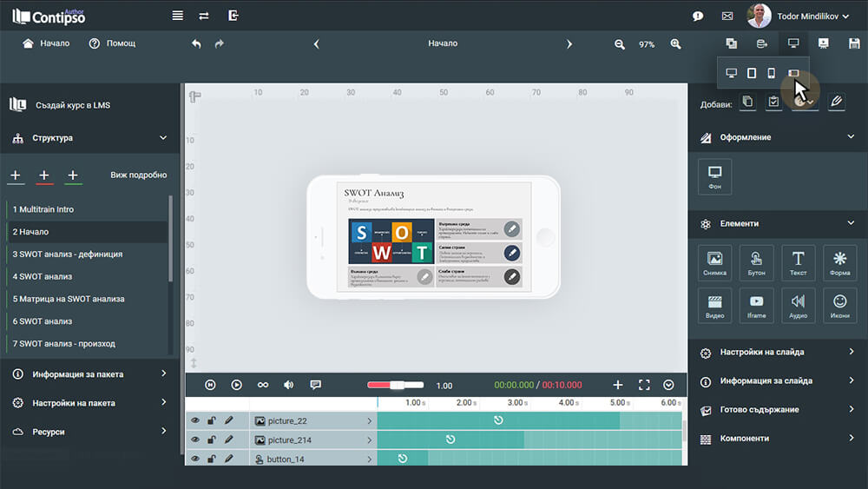Add a Видео element

point(714,305)
